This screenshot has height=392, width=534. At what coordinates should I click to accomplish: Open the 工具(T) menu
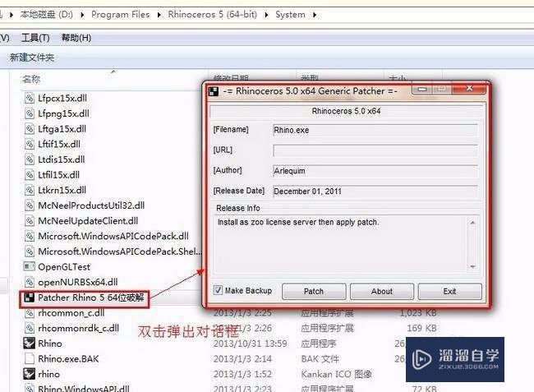(x=35, y=38)
